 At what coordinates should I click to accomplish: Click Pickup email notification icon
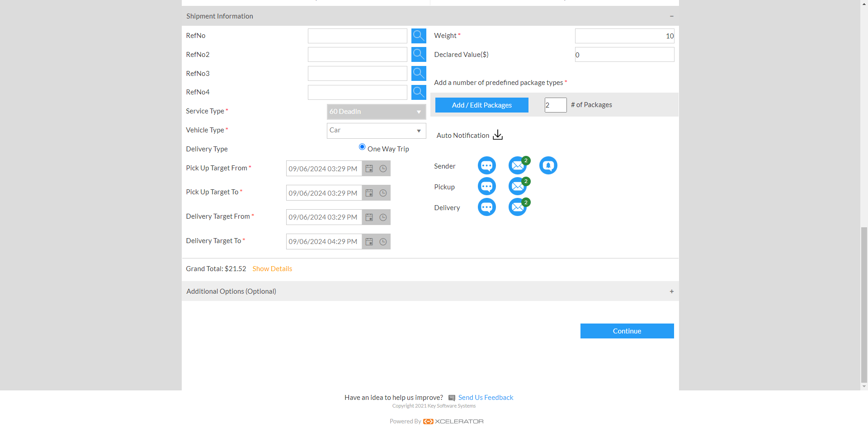518,186
